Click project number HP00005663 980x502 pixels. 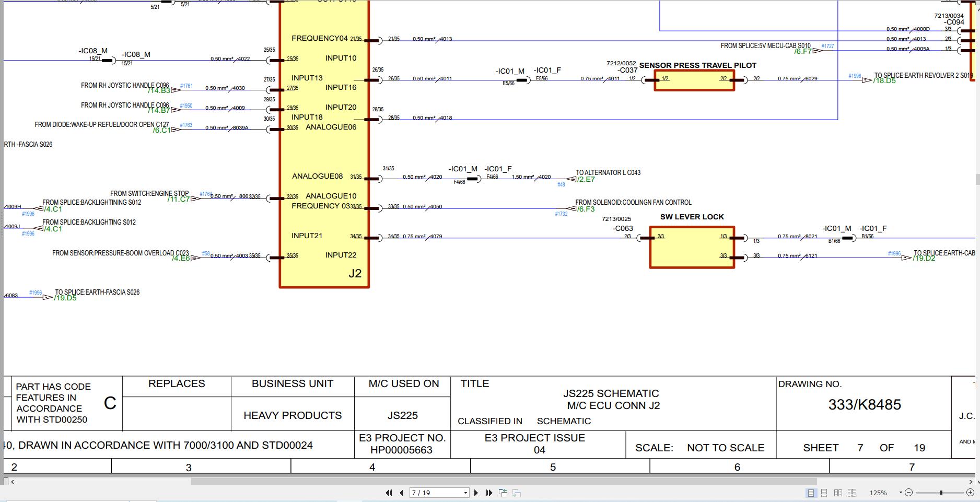(x=401, y=450)
